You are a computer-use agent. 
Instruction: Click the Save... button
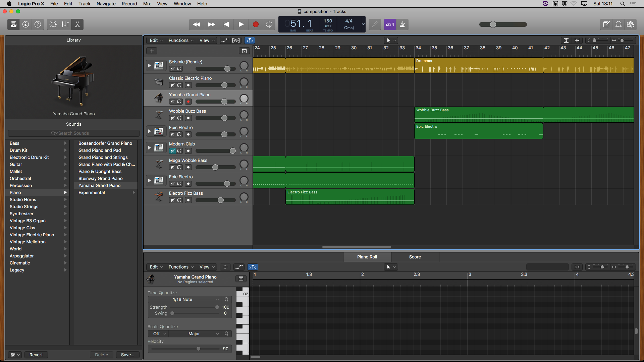click(127, 355)
